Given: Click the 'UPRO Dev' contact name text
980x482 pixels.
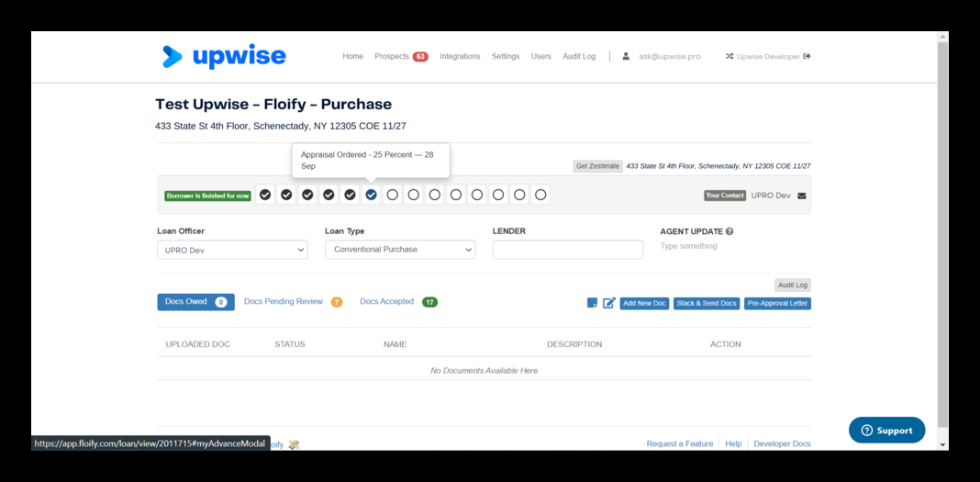Looking at the screenshot, I should point(771,196).
